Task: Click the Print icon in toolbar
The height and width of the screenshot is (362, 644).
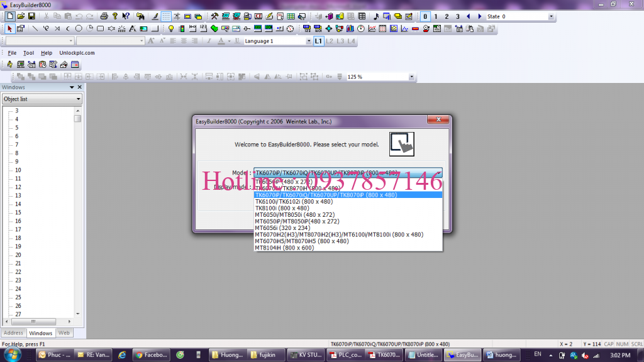Action: [x=104, y=16]
